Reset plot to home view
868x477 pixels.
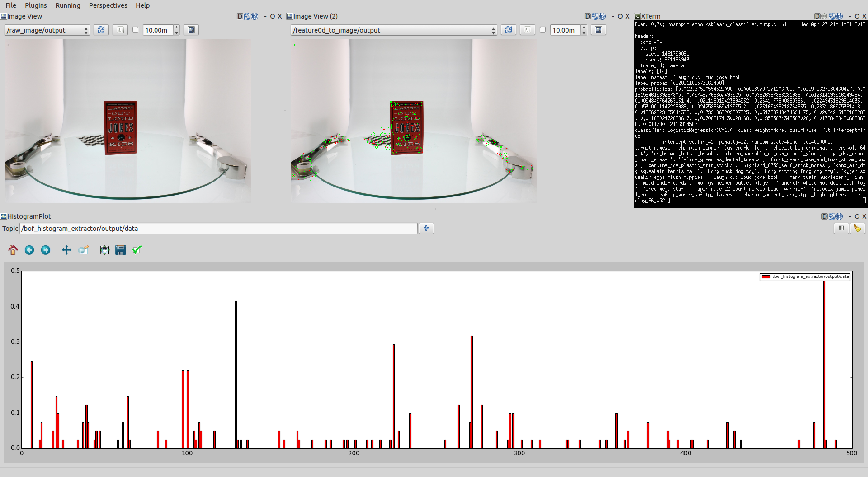[x=13, y=250]
